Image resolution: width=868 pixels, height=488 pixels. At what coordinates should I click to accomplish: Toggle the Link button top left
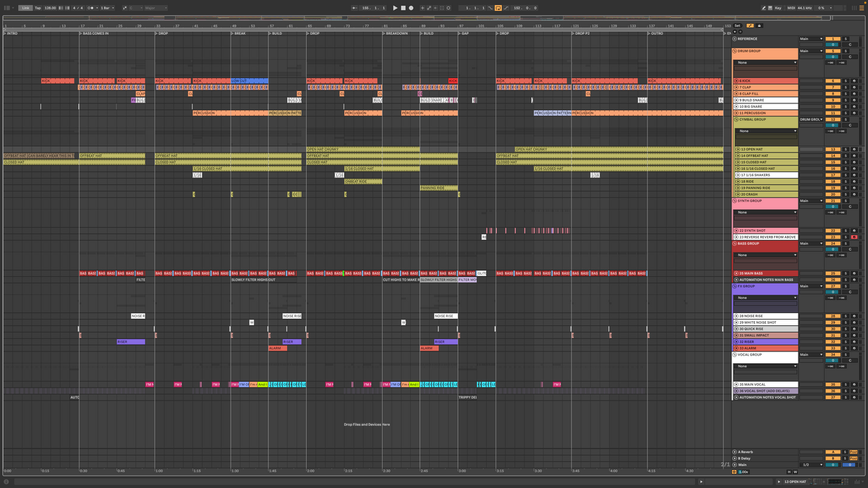(x=25, y=7)
